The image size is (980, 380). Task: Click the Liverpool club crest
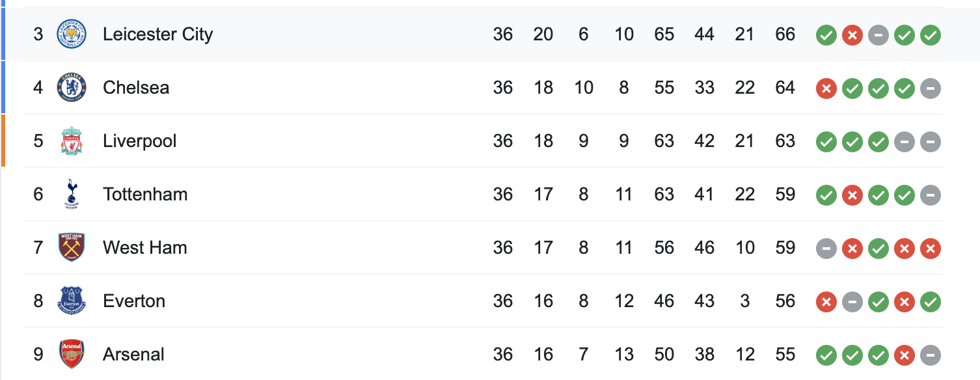click(72, 141)
